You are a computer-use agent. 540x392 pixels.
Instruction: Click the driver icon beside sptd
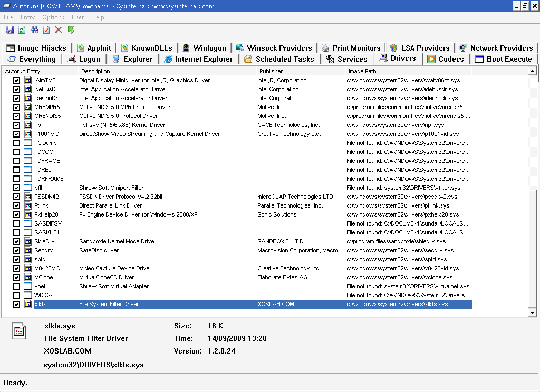tap(28, 259)
